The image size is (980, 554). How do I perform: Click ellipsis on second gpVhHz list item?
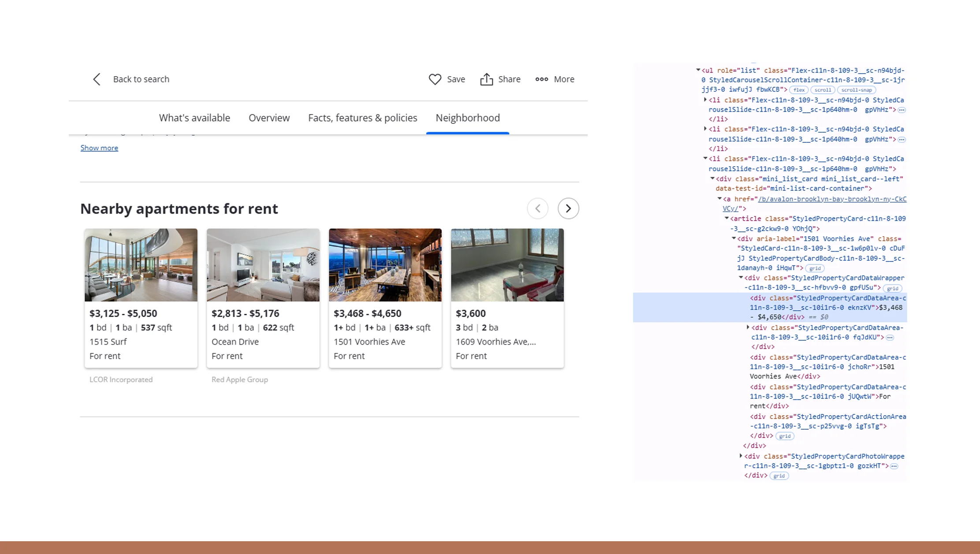click(902, 139)
